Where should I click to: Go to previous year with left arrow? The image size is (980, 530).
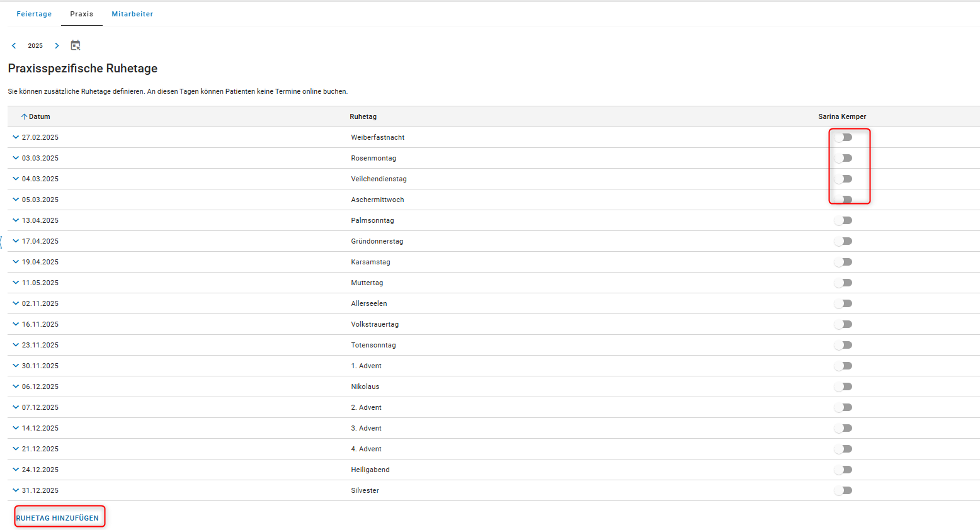pos(14,46)
